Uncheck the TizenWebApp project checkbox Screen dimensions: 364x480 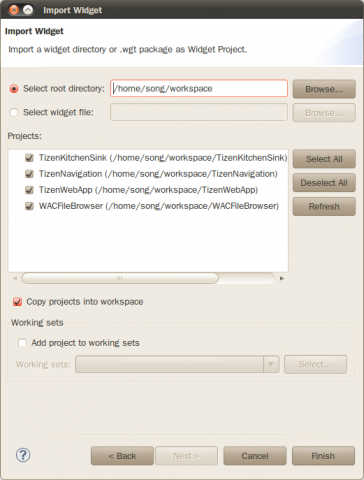click(x=29, y=190)
